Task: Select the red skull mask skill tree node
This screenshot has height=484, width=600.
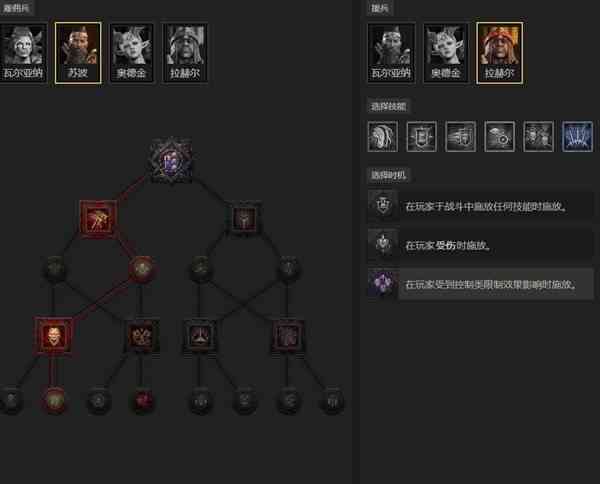Action: pyautogui.click(x=53, y=336)
